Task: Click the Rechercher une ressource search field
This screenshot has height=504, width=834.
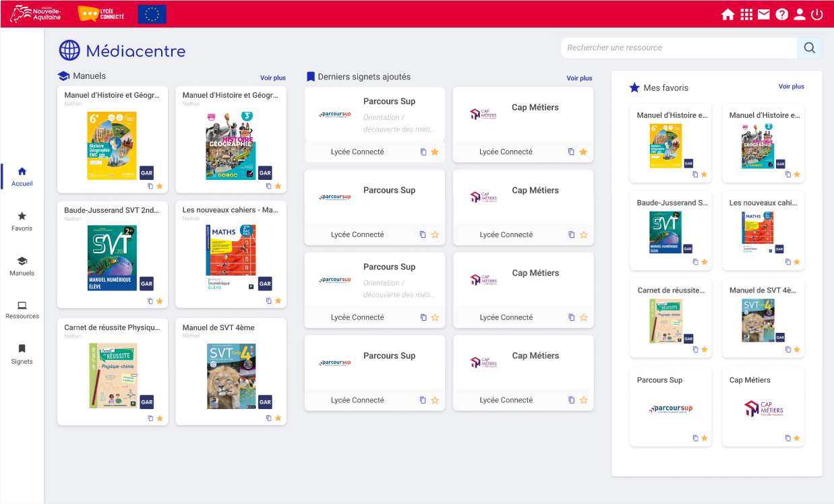Action: [678, 48]
